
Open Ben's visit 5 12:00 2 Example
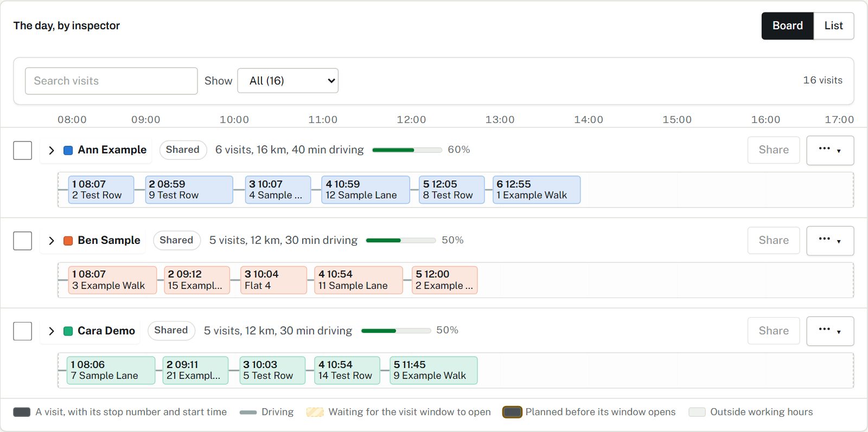(444, 280)
